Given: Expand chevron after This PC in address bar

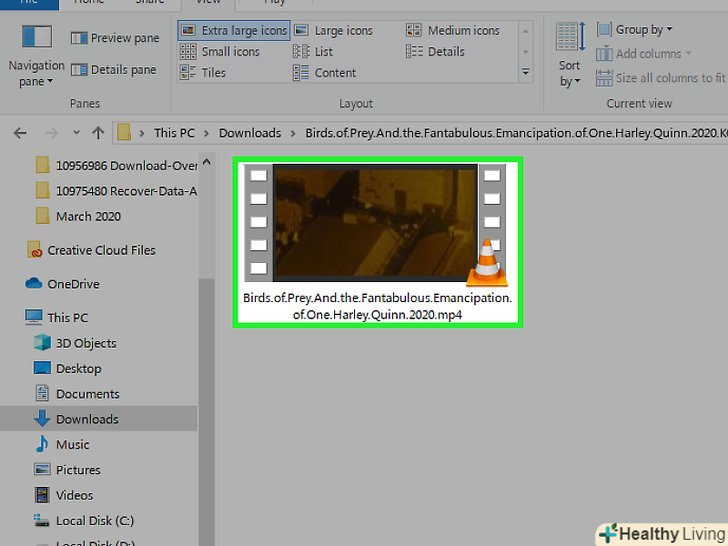Looking at the screenshot, I should click(x=206, y=133).
